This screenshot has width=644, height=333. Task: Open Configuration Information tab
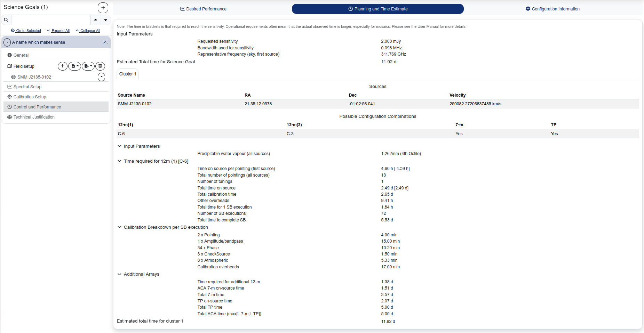point(552,9)
